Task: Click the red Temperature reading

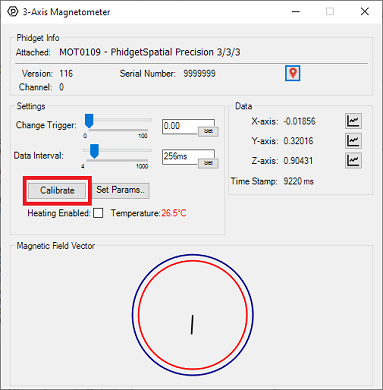Action: pyautogui.click(x=174, y=213)
